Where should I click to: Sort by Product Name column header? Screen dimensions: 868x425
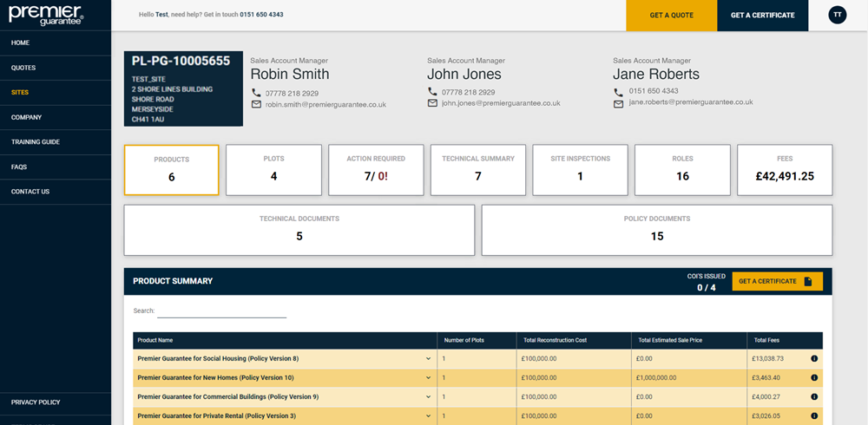(285, 340)
